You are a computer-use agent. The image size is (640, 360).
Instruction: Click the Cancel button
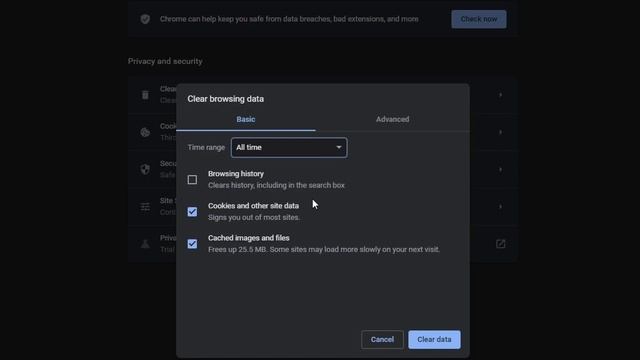coord(382,339)
